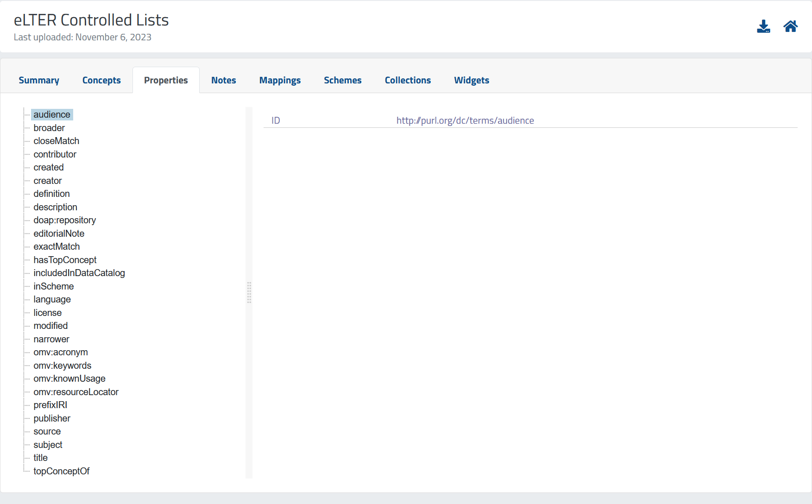Select the closeMatch property
Image resolution: width=812 pixels, height=504 pixels.
56,141
